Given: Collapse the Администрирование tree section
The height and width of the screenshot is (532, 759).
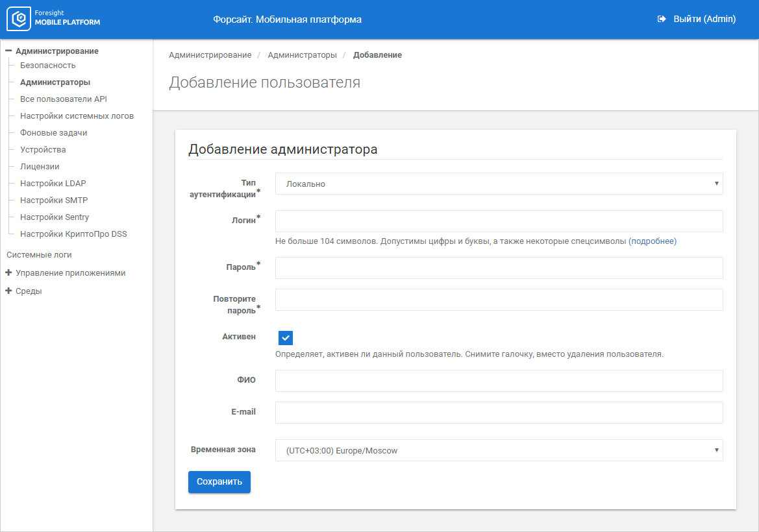Looking at the screenshot, I should [9, 51].
